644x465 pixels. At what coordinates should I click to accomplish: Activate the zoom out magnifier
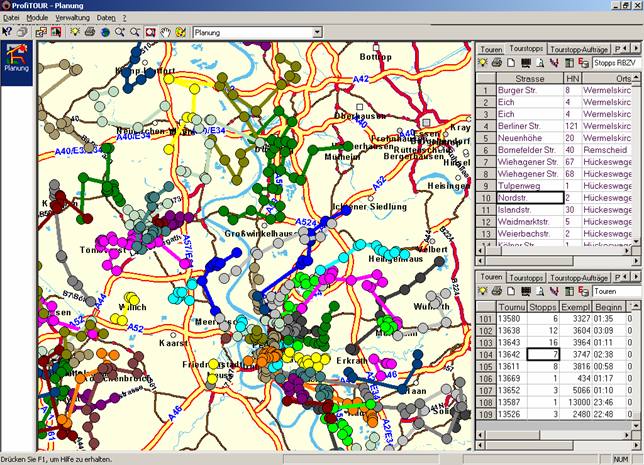(135, 32)
